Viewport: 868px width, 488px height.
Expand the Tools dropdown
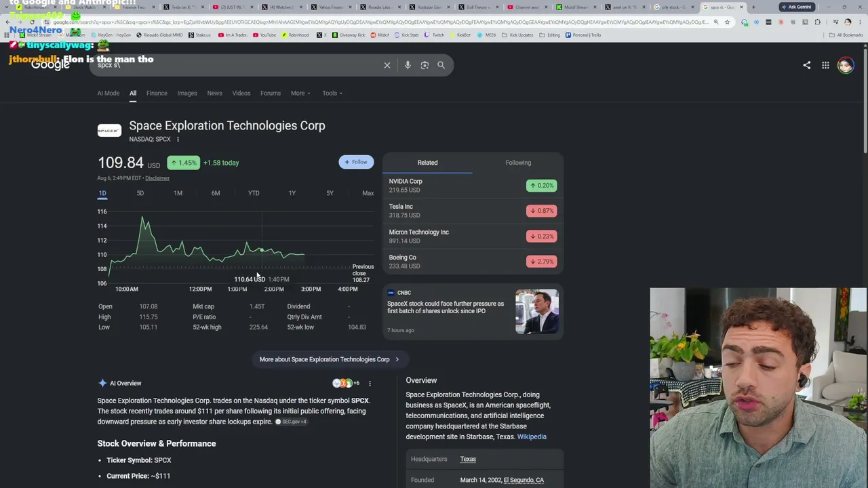click(x=332, y=94)
